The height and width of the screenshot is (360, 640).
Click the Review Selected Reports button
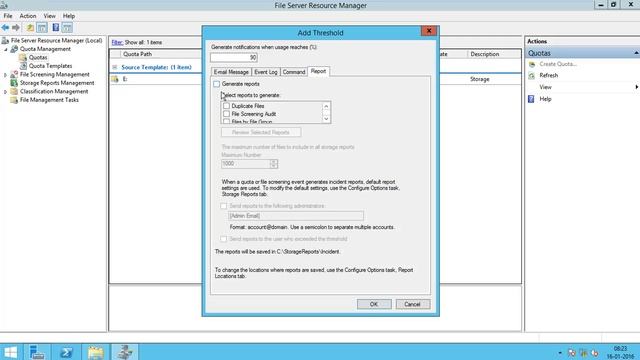261,132
